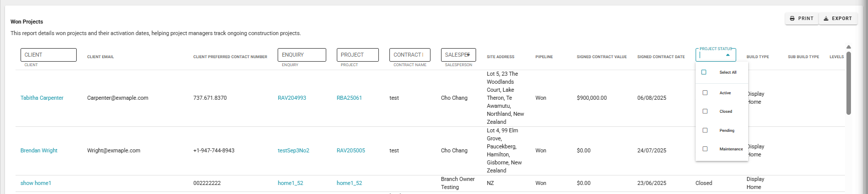Check the Select All checkbox
Image resolution: width=868 pixels, height=194 pixels.
[x=704, y=72]
